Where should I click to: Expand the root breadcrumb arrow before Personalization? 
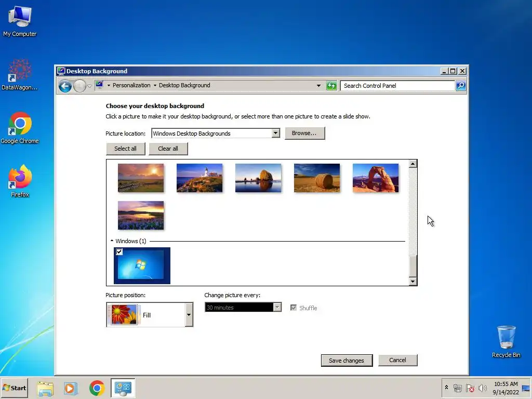click(109, 86)
